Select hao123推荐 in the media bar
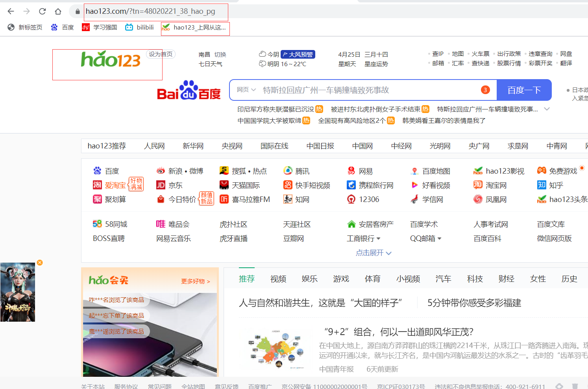This screenshot has height=389, width=588. 107,146
